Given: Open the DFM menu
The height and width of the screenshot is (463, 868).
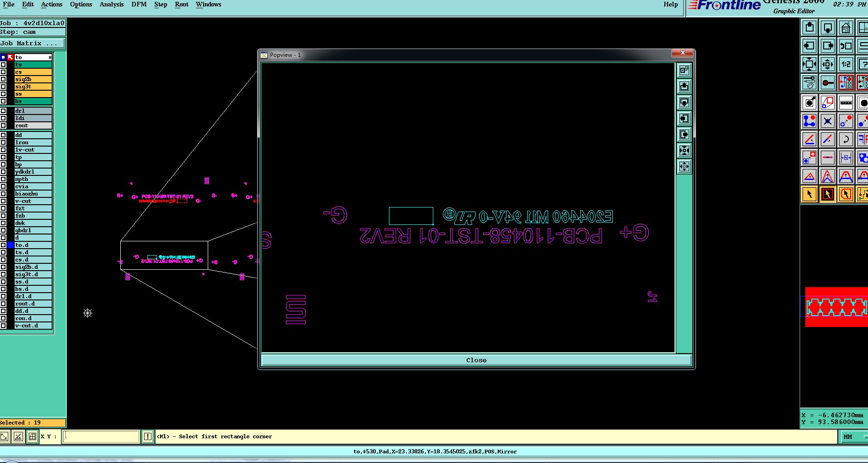Looking at the screenshot, I should (x=139, y=5).
